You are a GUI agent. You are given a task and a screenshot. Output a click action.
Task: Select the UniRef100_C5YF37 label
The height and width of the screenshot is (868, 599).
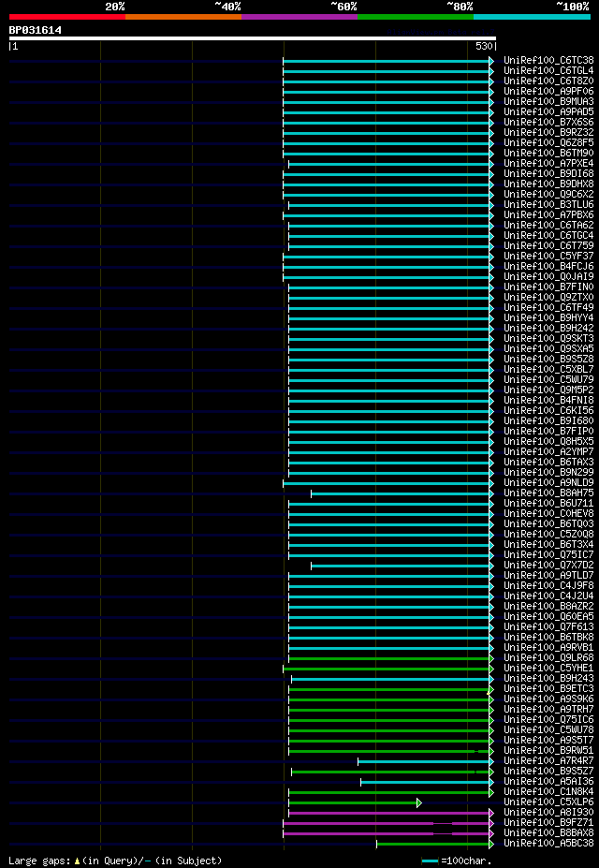pos(548,257)
